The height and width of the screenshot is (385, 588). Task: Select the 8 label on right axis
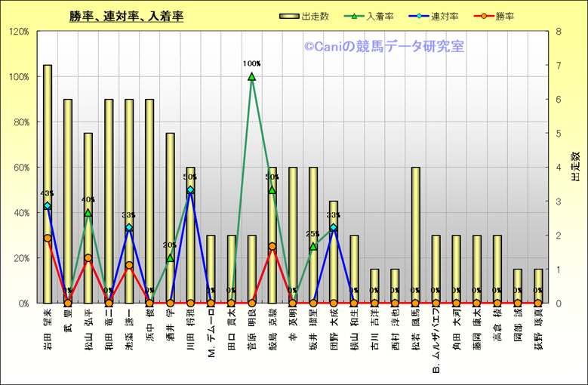pyautogui.click(x=557, y=32)
